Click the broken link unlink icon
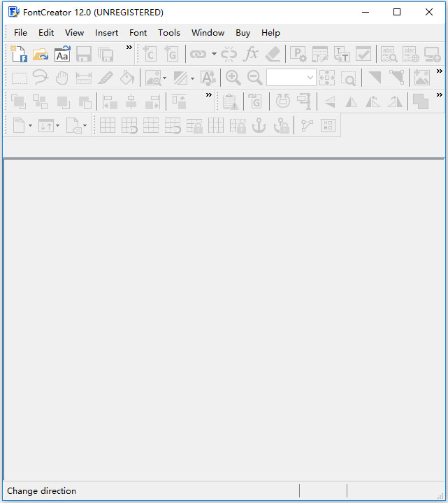448x503 pixels. (229, 54)
